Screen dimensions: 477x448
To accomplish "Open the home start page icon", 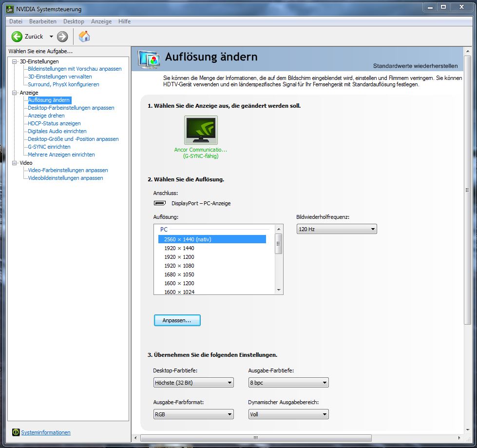I will click(84, 36).
